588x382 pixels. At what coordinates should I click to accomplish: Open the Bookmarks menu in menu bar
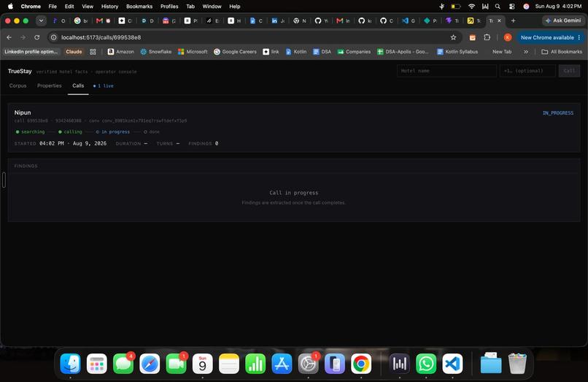tap(139, 7)
